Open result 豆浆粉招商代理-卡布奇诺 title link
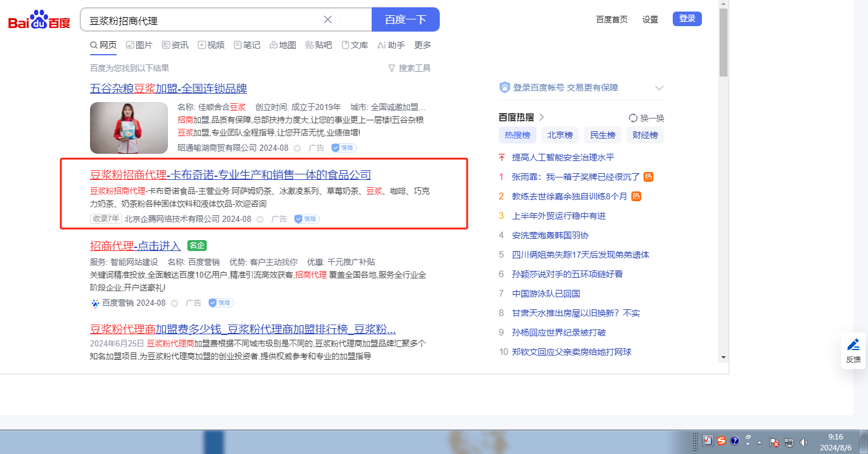This screenshot has width=868, height=454. coord(231,175)
